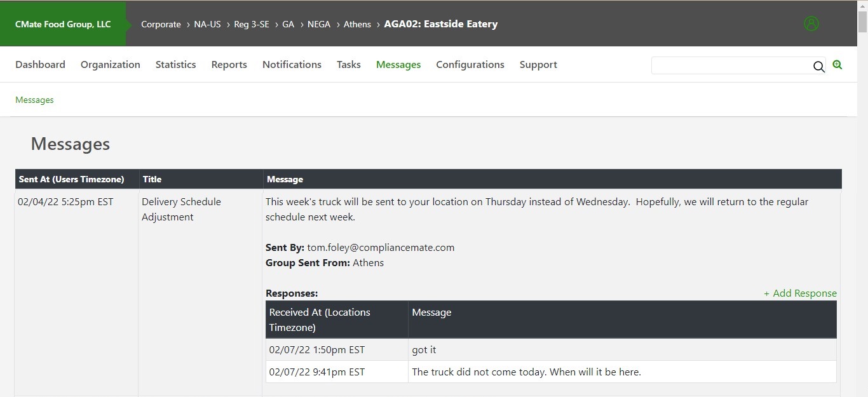Open the Configurations menu
This screenshot has height=397, width=868.
(x=470, y=65)
